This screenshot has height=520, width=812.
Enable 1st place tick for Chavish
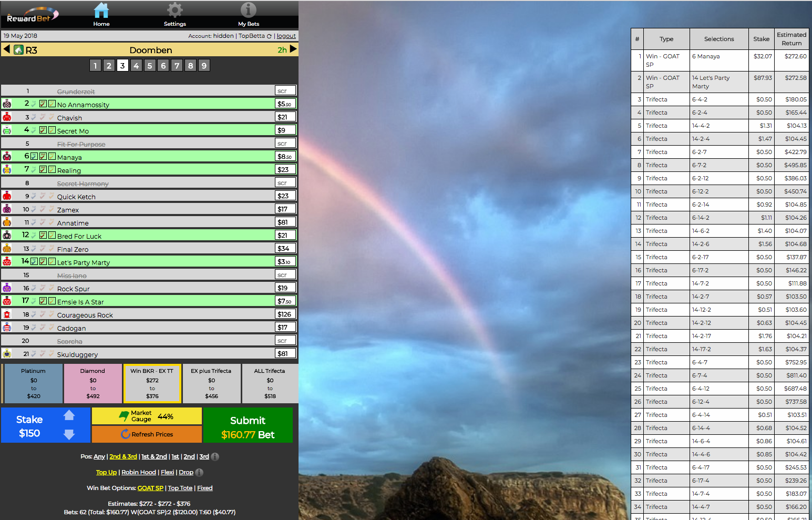click(34, 117)
